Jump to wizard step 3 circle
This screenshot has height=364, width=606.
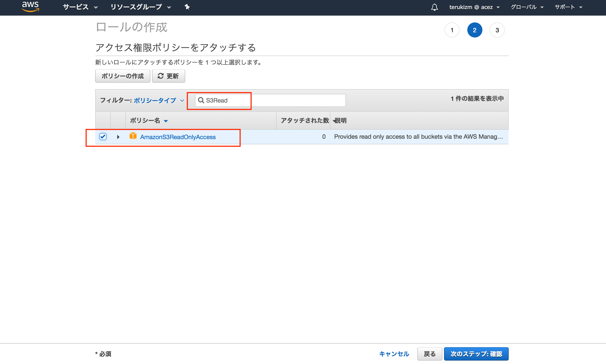497,30
